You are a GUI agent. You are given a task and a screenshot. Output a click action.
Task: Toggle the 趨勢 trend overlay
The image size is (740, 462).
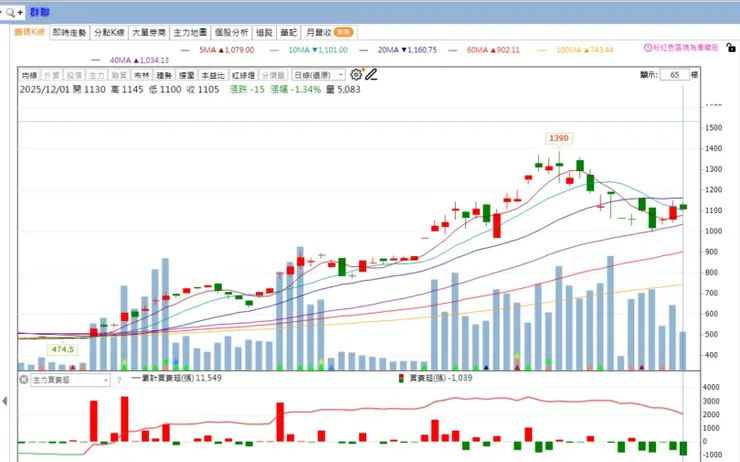click(164, 75)
